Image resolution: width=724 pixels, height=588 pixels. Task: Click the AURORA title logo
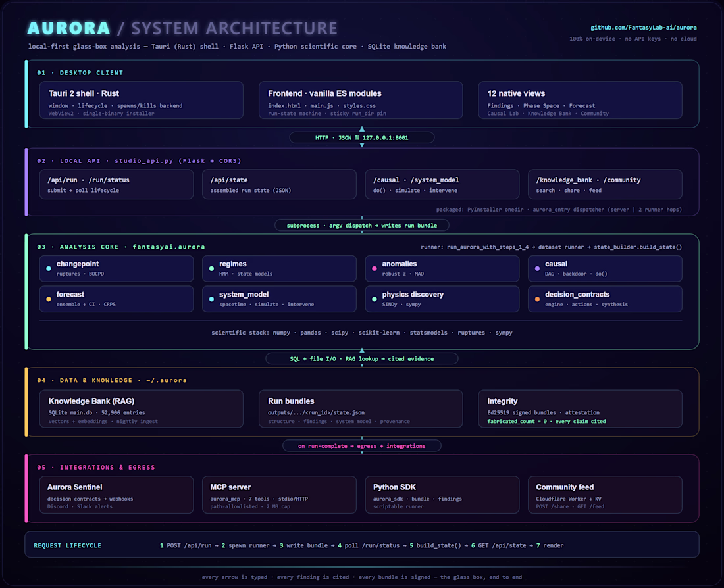(x=69, y=28)
